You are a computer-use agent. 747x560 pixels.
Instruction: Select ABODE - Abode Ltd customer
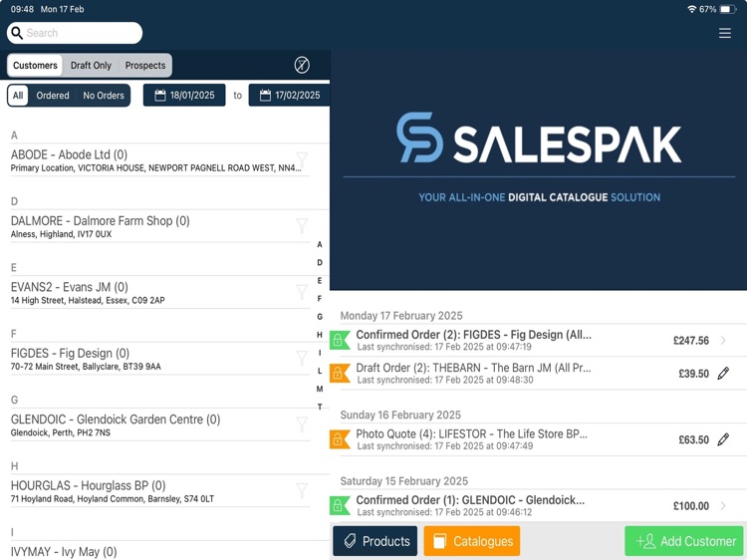click(x=160, y=160)
